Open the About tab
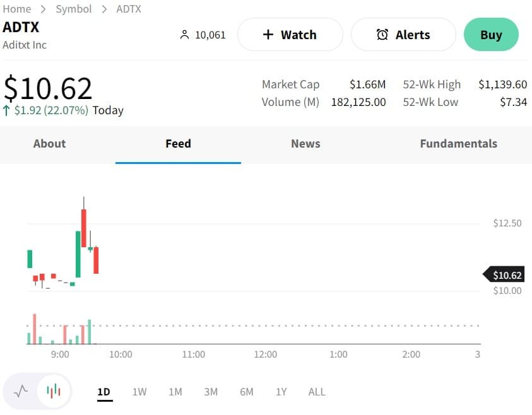This screenshot has height=415, width=532. pyautogui.click(x=49, y=144)
